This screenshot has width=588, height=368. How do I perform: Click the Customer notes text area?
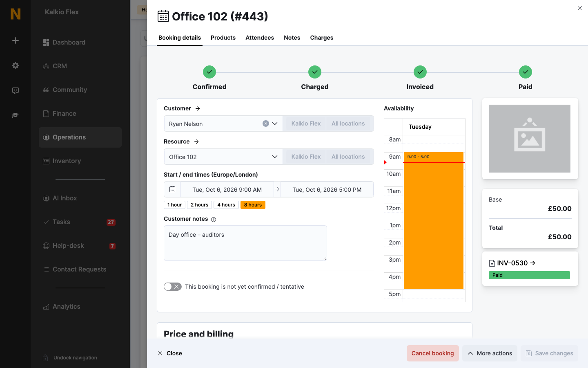[x=245, y=243]
